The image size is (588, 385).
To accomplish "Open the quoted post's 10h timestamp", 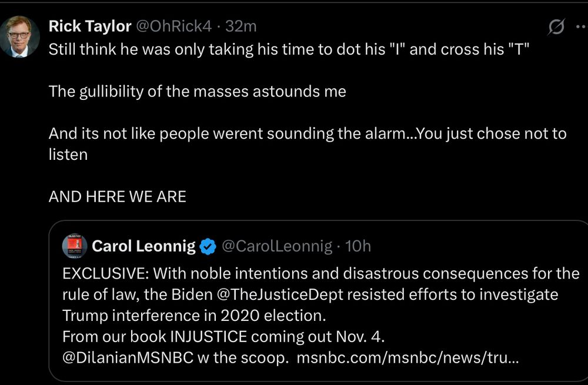I will 358,246.
